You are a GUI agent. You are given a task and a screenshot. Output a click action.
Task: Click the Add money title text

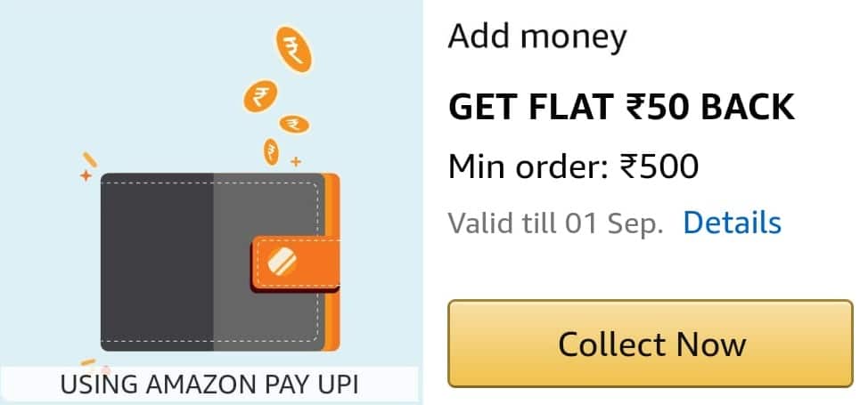(x=537, y=36)
